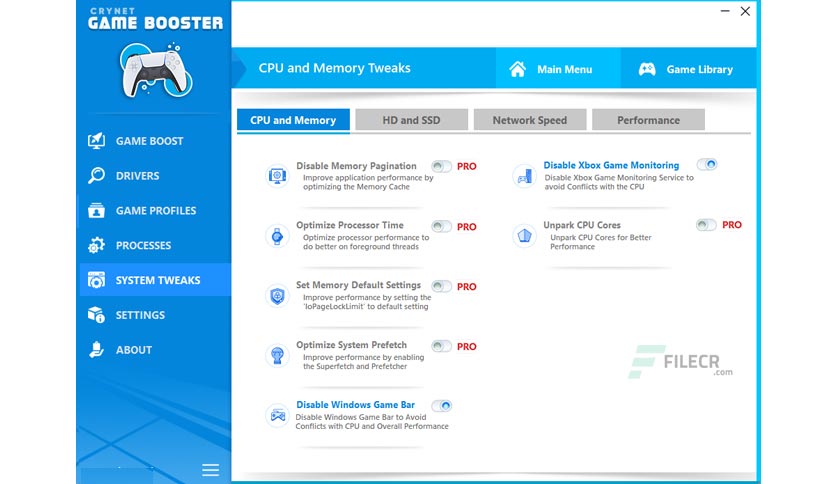
Task: Toggle Disable Windows Game Bar switch
Action: [x=441, y=406]
